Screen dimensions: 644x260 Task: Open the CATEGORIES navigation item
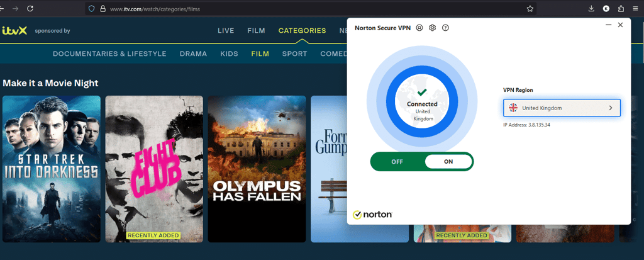click(303, 30)
